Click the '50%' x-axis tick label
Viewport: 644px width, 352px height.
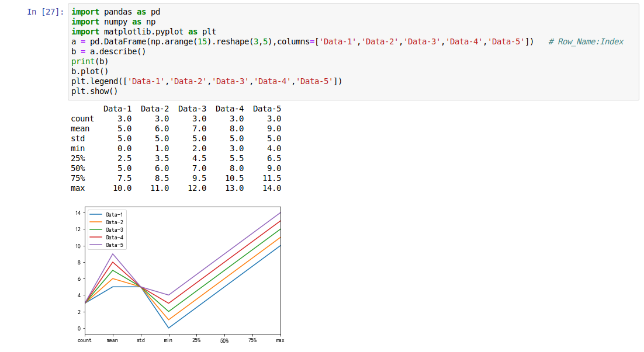[x=224, y=341]
